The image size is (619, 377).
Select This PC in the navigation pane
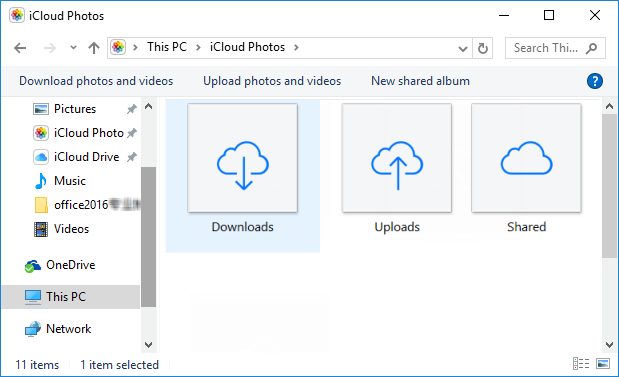(70, 297)
